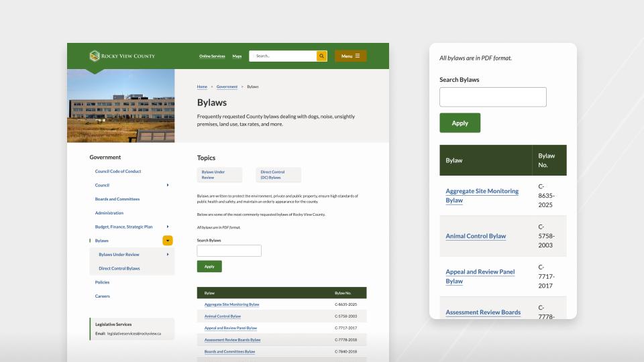Open Budget, Finance, Strategic Plan sidebar item
The width and height of the screenshot is (644, 362).
pyautogui.click(x=123, y=227)
